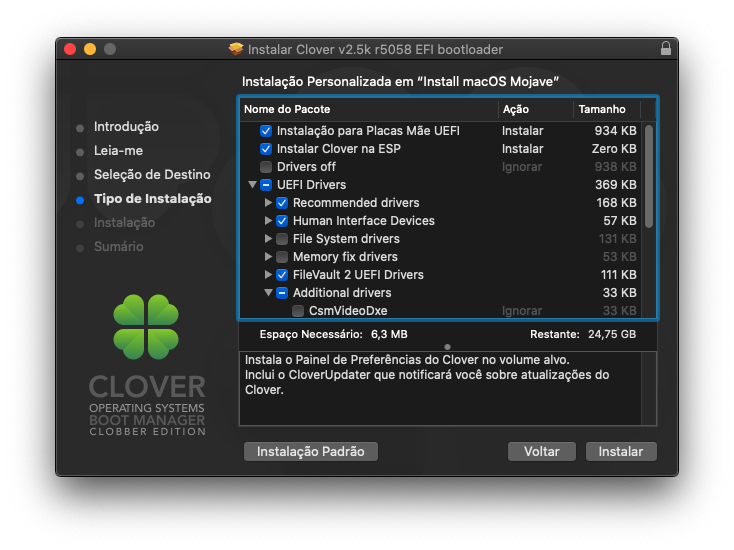
Task: Click the Voltar button
Action: pos(542,452)
